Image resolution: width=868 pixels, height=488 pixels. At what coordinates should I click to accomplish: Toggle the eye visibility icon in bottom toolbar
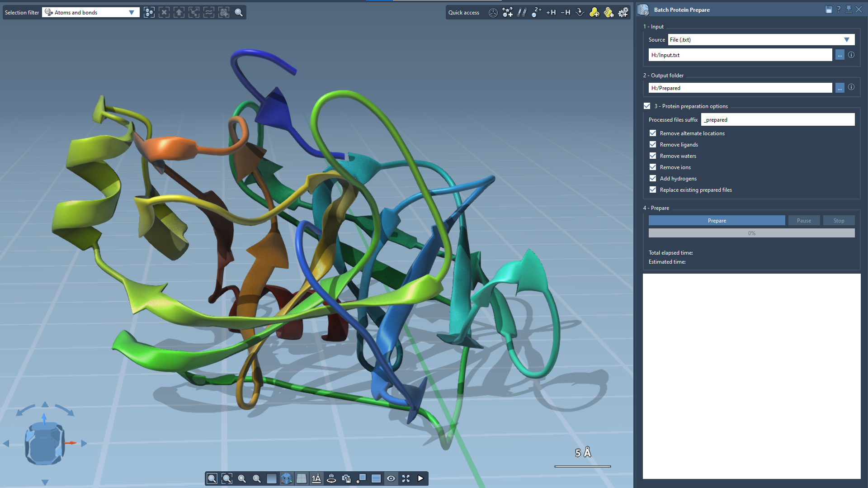coord(391,479)
